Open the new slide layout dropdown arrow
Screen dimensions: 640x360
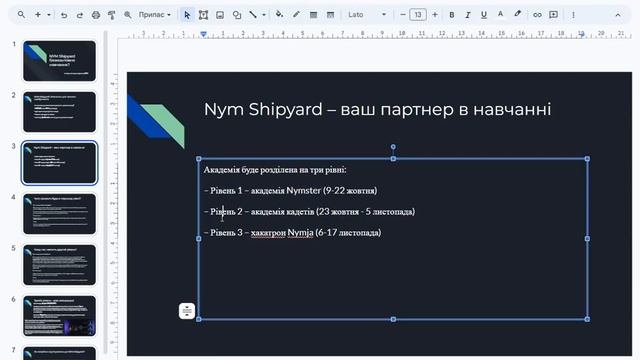pos(49,15)
